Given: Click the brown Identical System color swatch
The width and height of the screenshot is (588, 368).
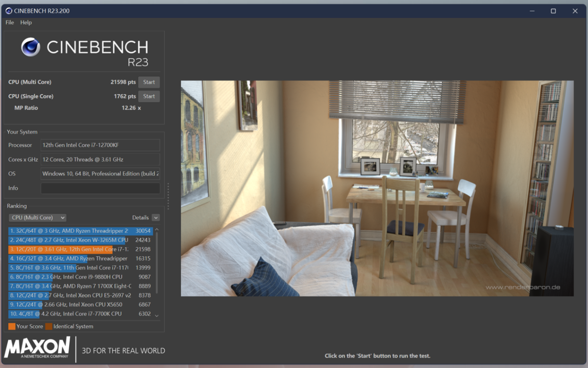Looking at the screenshot, I should 49,327.
